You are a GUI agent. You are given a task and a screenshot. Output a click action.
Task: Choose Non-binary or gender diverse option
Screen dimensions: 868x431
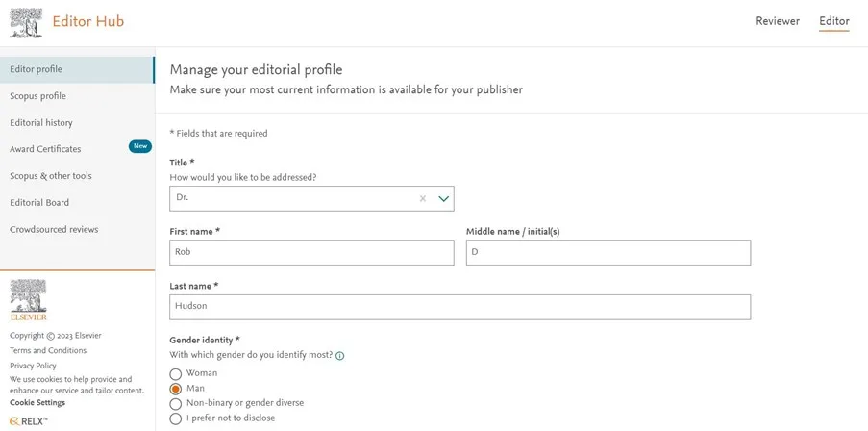175,404
